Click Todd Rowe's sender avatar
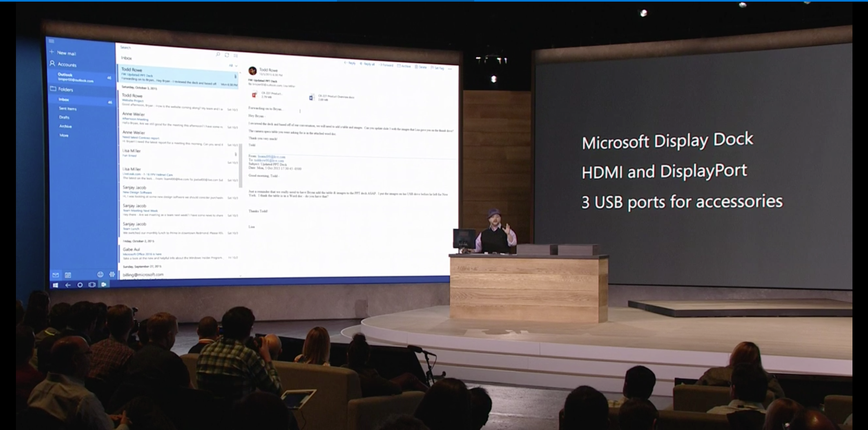 coord(253,71)
